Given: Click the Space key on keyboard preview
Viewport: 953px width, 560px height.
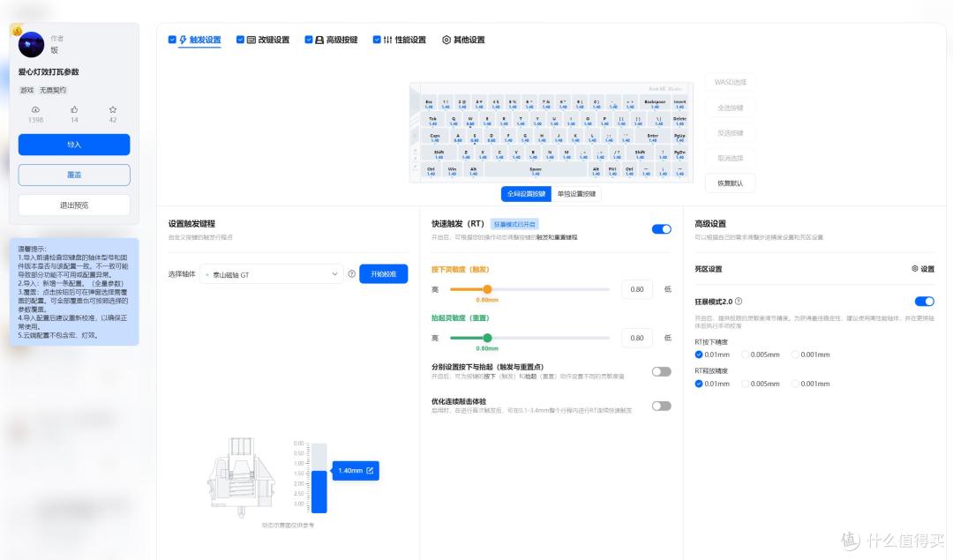Looking at the screenshot, I should pyautogui.click(x=536, y=171).
